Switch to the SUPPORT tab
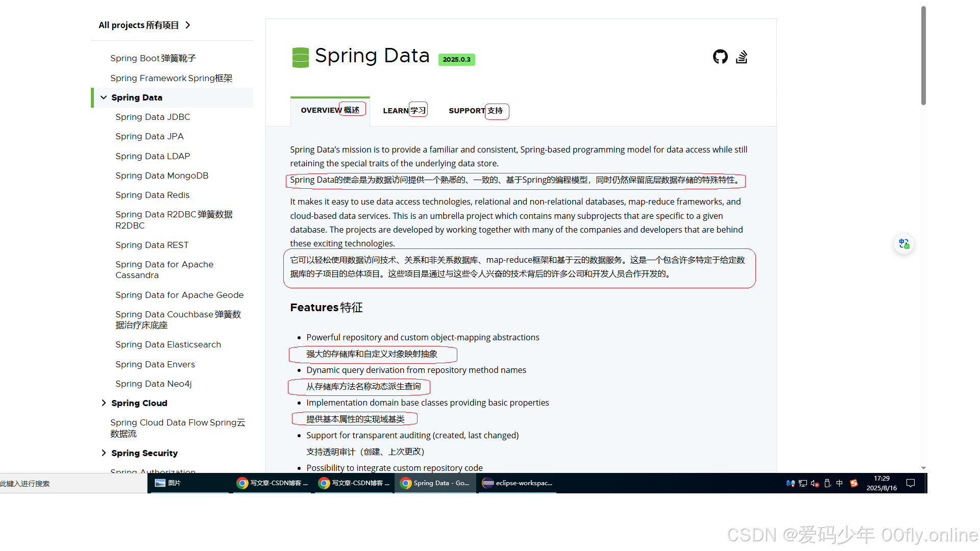The width and height of the screenshot is (980, 551). click(476, 110)
